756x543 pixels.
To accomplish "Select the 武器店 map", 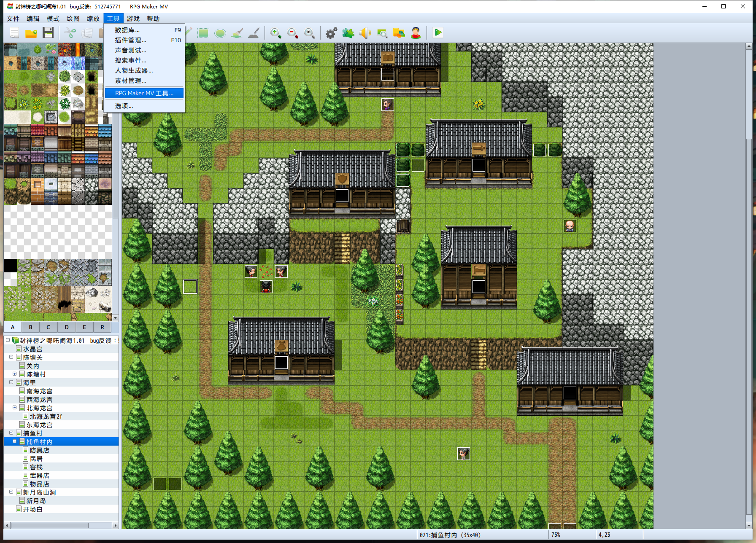I will [x=40, y=476].
